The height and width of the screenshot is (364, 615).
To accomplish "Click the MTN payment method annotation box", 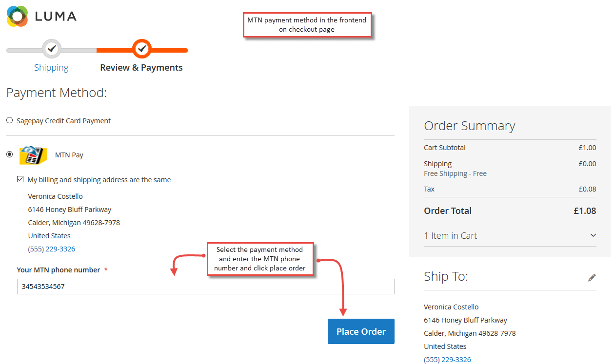I will click(x=307, y=24).
